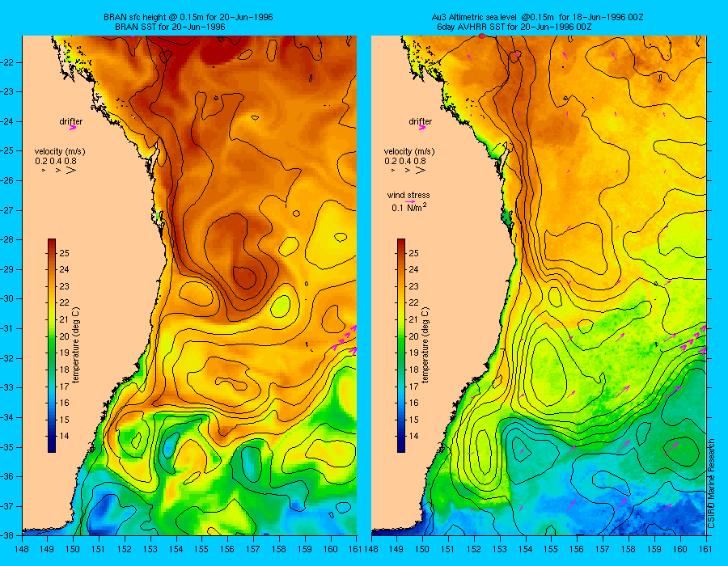
Task: Click 'velocity (m/s)' label in right panel
Action: point(409,152)
